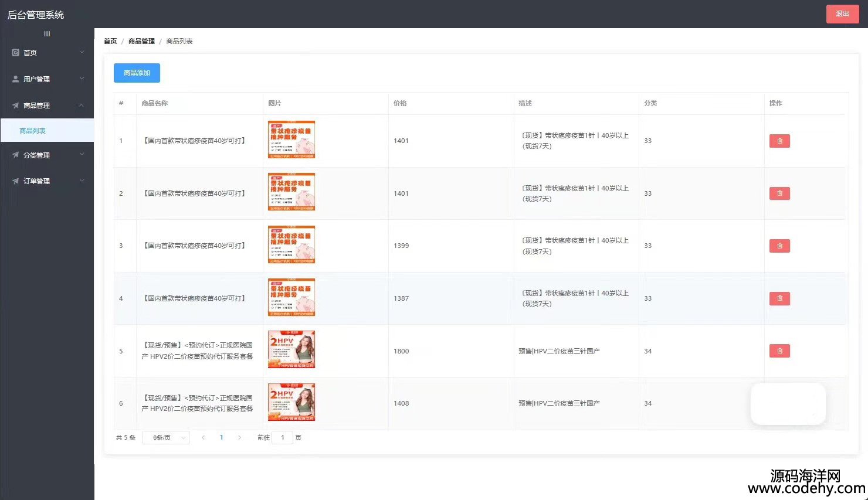Open the 6条/页 page size dropdown

point(167,437)
